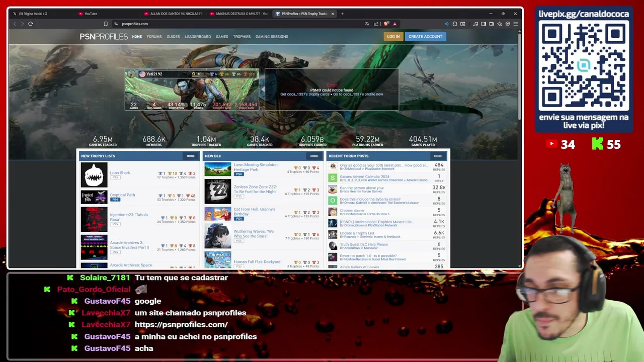Click the Create Account button
The height and width of the screenshot is (362, 644).
[425, 36]
